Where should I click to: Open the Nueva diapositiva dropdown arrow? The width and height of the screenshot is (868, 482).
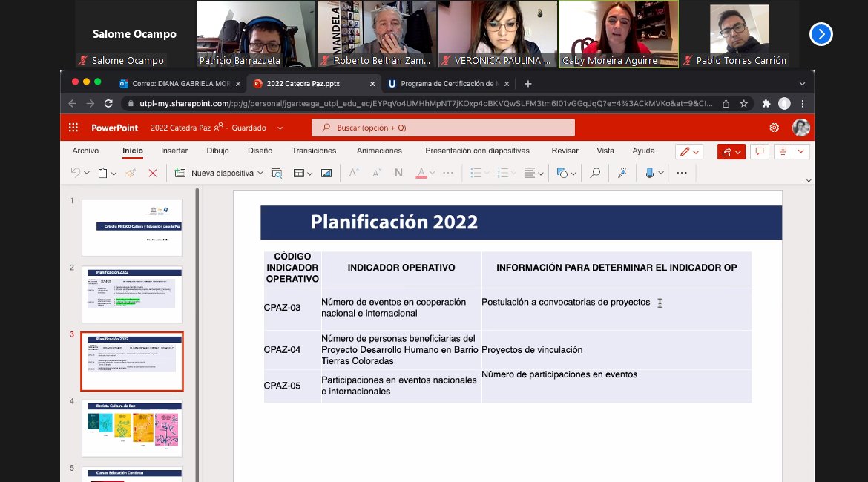click(x=260, y=174)
